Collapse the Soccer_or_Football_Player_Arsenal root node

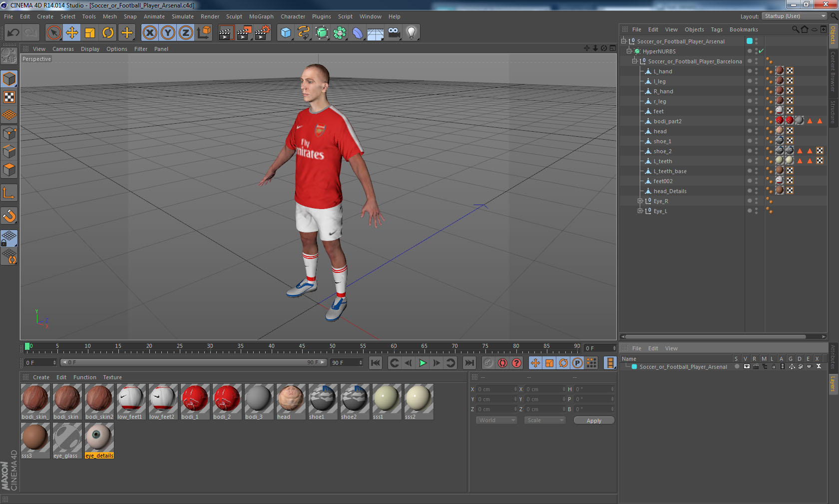(624, 41)
